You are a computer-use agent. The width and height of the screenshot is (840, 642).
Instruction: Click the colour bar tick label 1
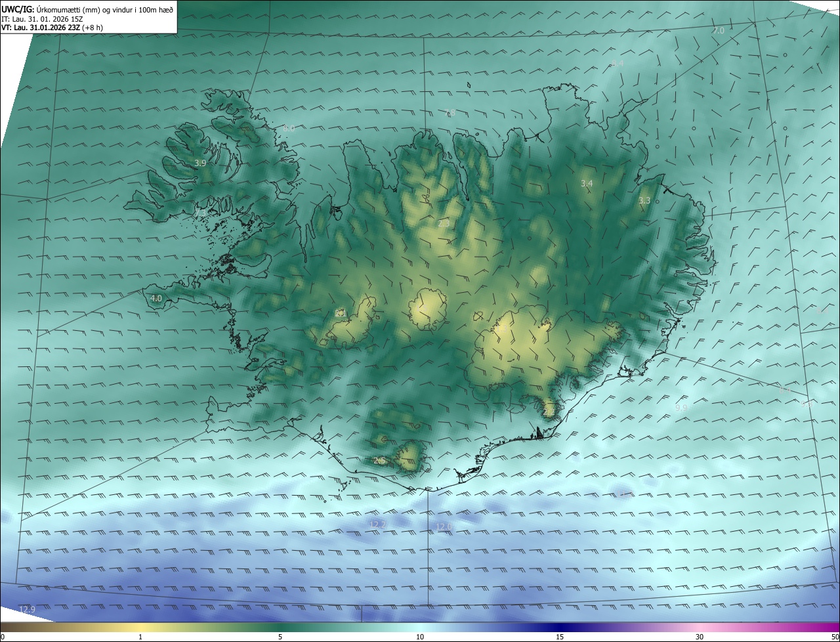click(x=140, y=637)
